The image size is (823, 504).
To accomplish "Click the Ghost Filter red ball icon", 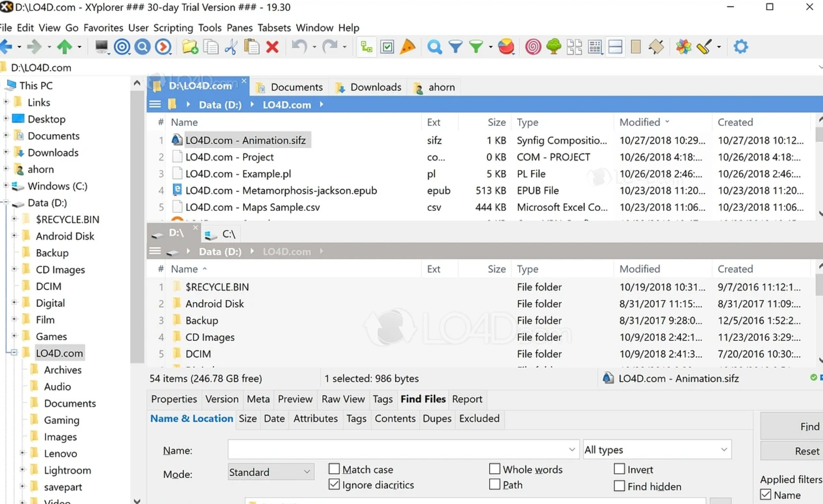I will tap(506, 47).
